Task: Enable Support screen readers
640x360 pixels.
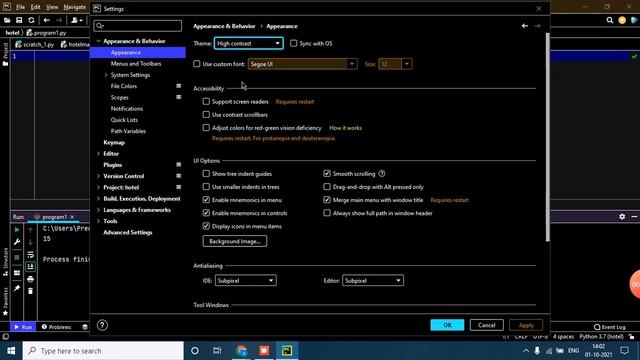Action: click(206, 101)
